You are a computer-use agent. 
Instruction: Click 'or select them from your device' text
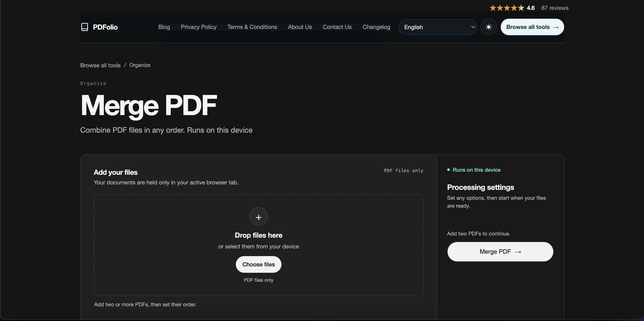(x=258, y=246)
